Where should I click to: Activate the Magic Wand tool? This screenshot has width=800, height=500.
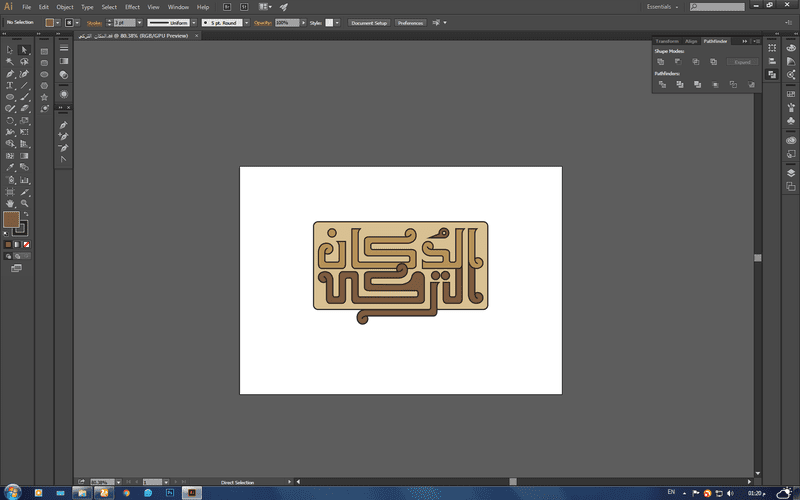coord(10,61)
